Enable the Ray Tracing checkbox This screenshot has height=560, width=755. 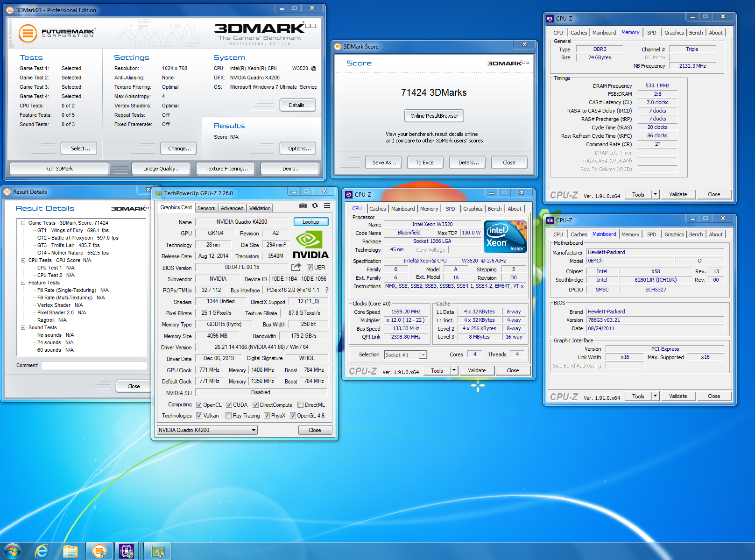228,416
